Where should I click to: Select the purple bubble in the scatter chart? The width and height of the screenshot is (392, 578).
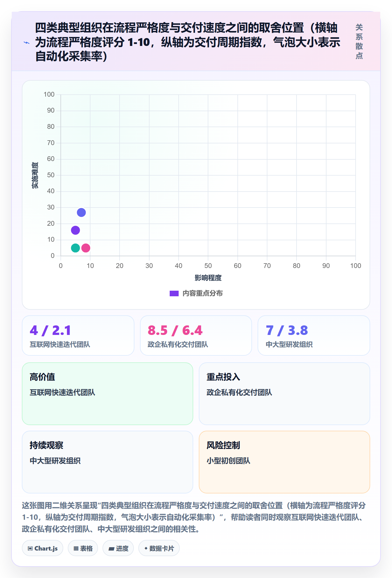75,230
